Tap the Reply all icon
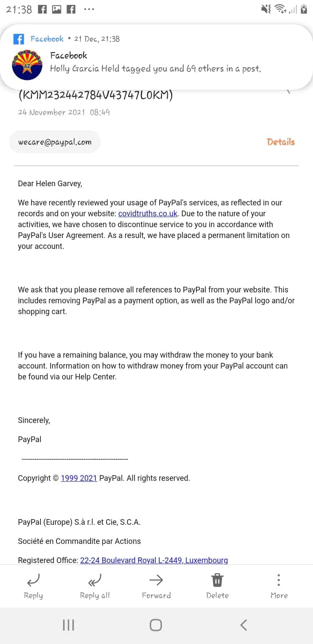313x644 pixels. click(x=95, y=580)
